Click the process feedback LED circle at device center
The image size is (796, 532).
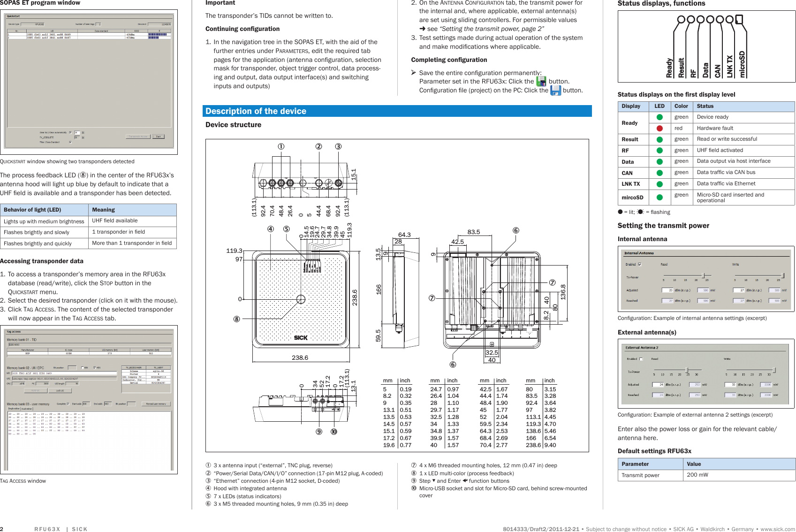pyautogui.click(x=301, y=299)
